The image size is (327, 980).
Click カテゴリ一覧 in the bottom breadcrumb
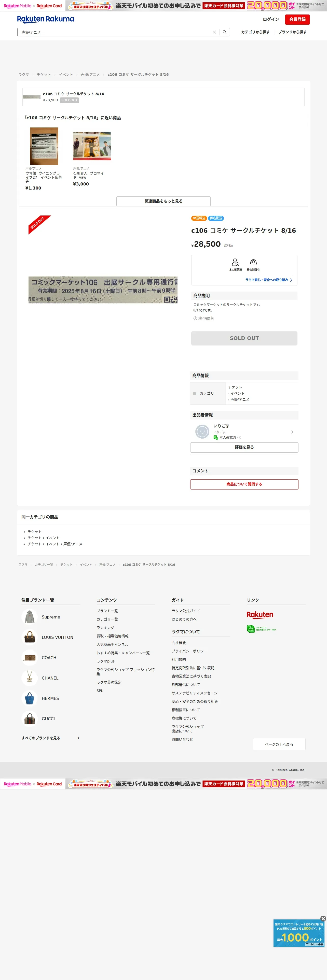click(x=44, y=565)
